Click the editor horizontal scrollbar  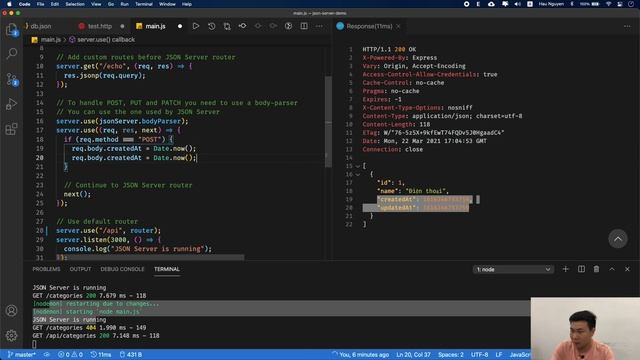click(x=150, y=257)
